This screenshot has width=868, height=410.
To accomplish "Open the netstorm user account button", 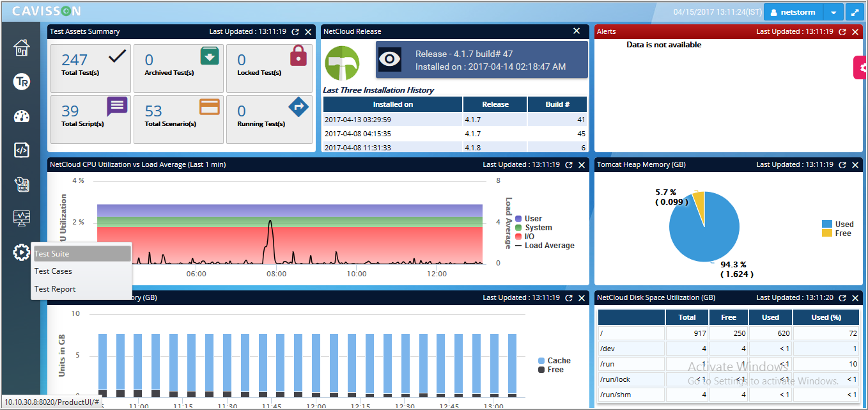I will tap(793, 12).
